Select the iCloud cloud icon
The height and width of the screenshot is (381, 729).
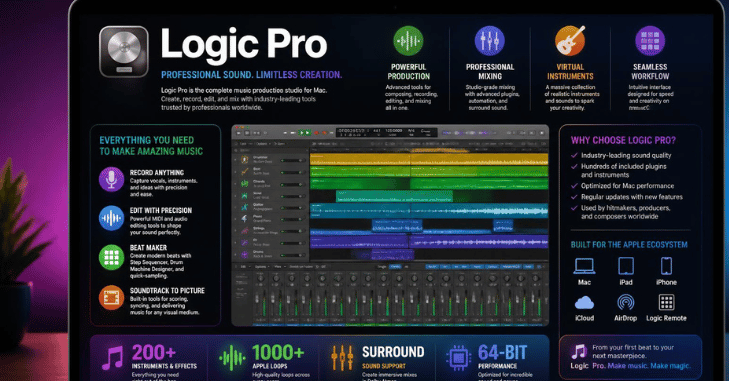[584, 303]
